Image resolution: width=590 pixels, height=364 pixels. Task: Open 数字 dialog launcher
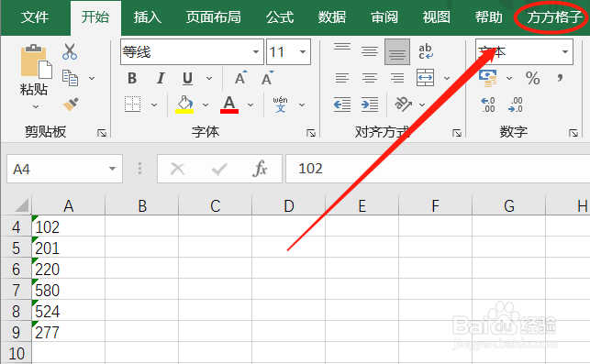573,133
